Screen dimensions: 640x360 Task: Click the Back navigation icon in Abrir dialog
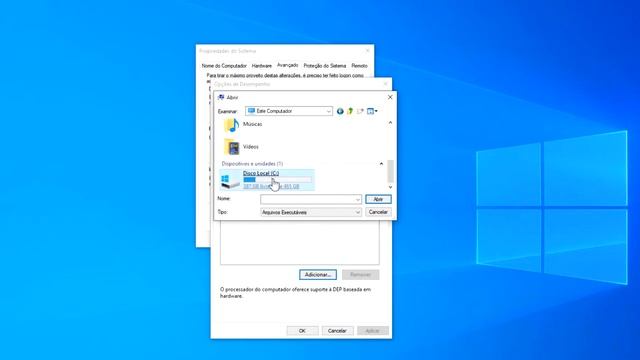[x=340, y=111]
